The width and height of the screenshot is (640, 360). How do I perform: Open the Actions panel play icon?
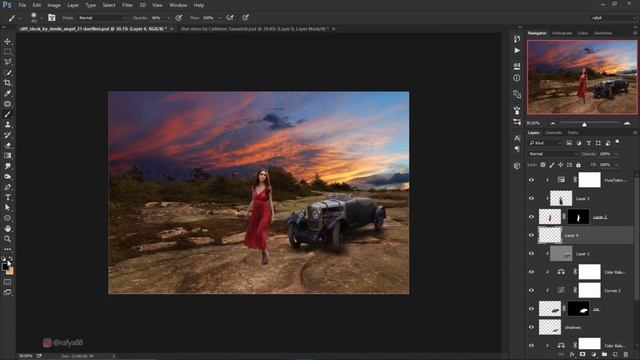[x=517, y=51]
